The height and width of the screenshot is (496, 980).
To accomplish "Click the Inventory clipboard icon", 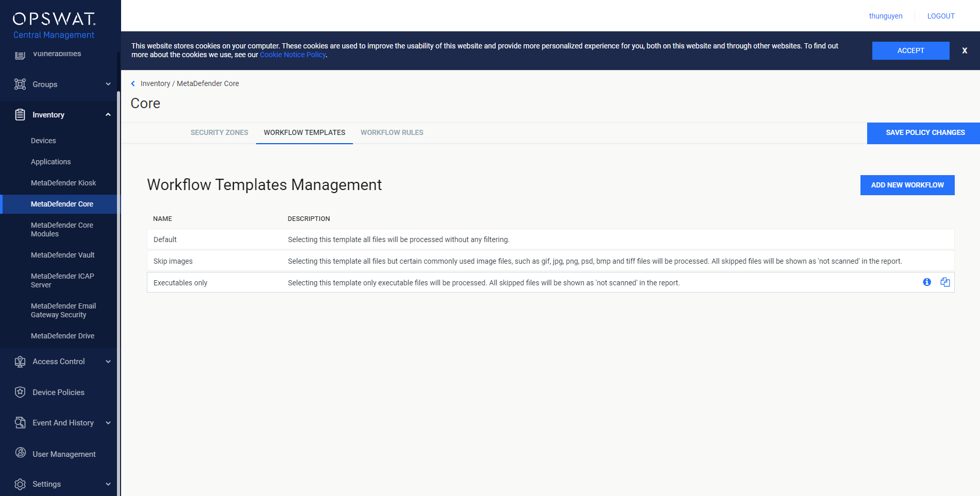I will click(x=20, y=115).
